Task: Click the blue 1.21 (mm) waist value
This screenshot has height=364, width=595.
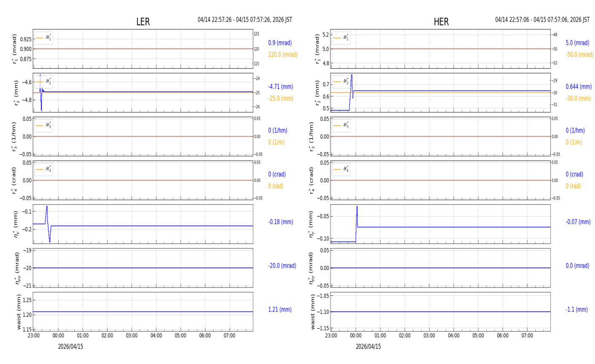Action: tap(280, 310)
